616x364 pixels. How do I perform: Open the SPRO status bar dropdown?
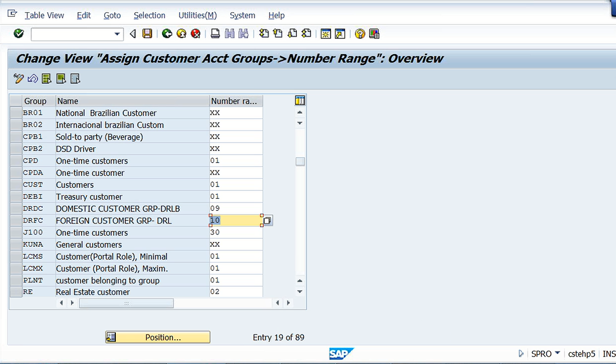coord(557,353)
